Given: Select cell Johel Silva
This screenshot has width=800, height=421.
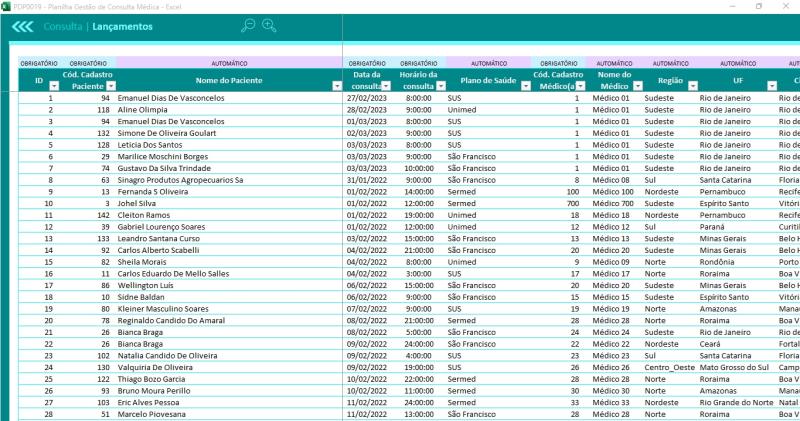Looking at the screenshot, I should 229,204.
